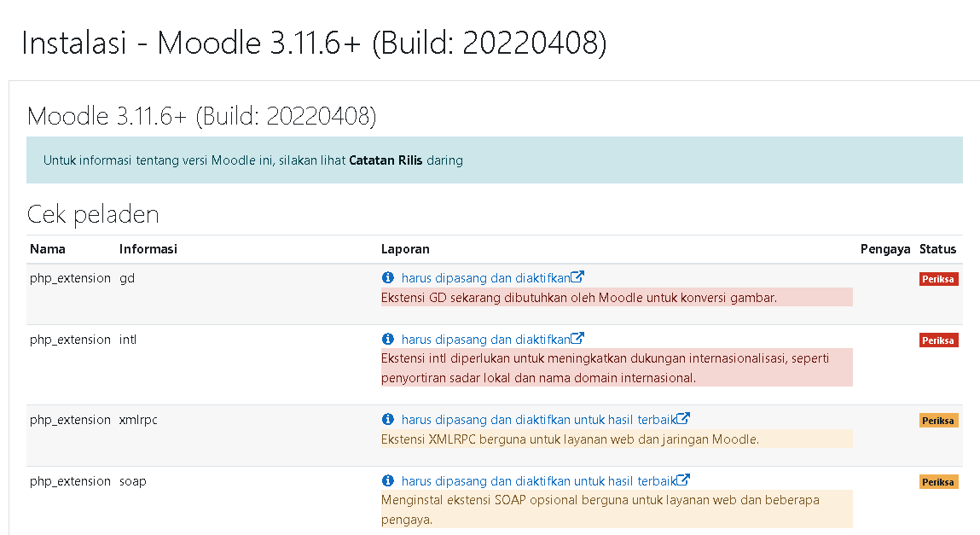Image resolution: width=980 pixels, height=535 pixels.
Task: Click external link icon in soap row
Action: coord(683,480)
